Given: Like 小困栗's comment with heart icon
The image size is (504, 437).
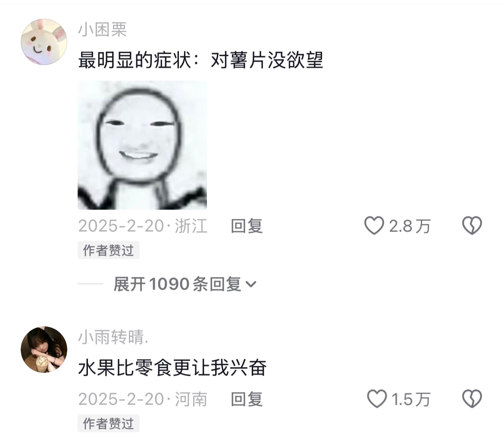Looking at the screenshot, I should coord(374,225).
